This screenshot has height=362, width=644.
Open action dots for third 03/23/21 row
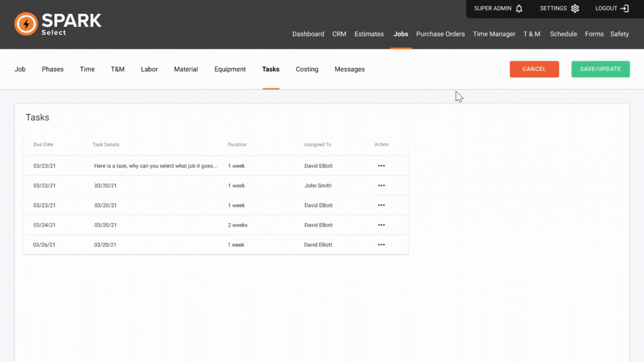(x=381, y=205)
